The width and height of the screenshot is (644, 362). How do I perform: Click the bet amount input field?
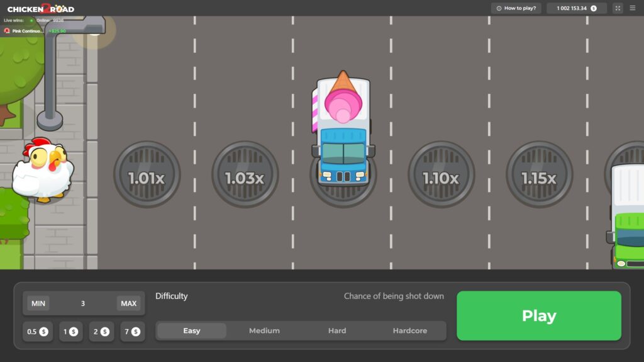[x=83, y=303]
